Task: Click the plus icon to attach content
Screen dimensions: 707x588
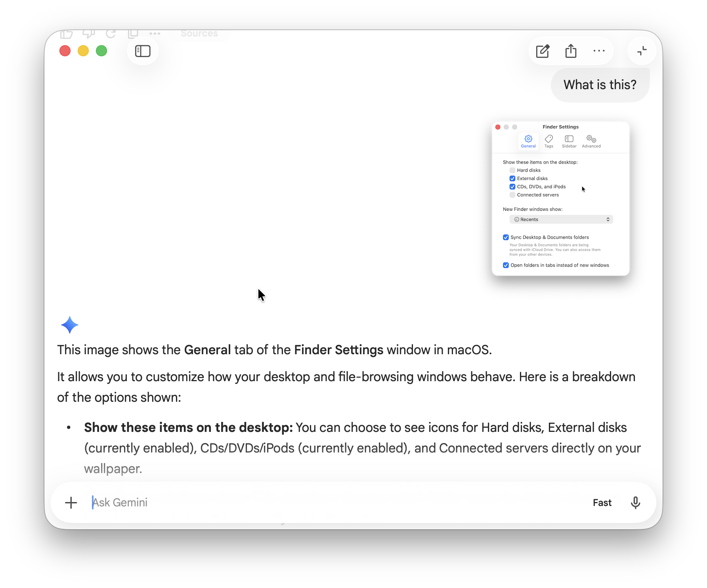Action: tap(71, 502)
